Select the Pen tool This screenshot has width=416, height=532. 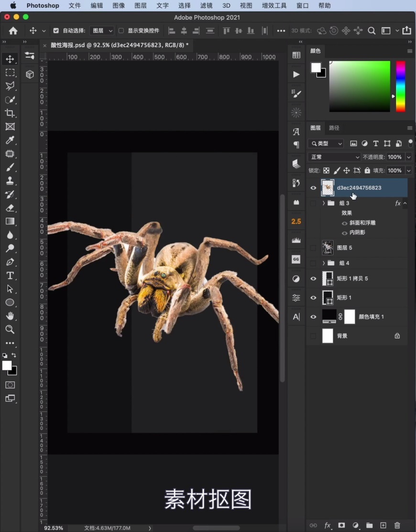(10, 262)
